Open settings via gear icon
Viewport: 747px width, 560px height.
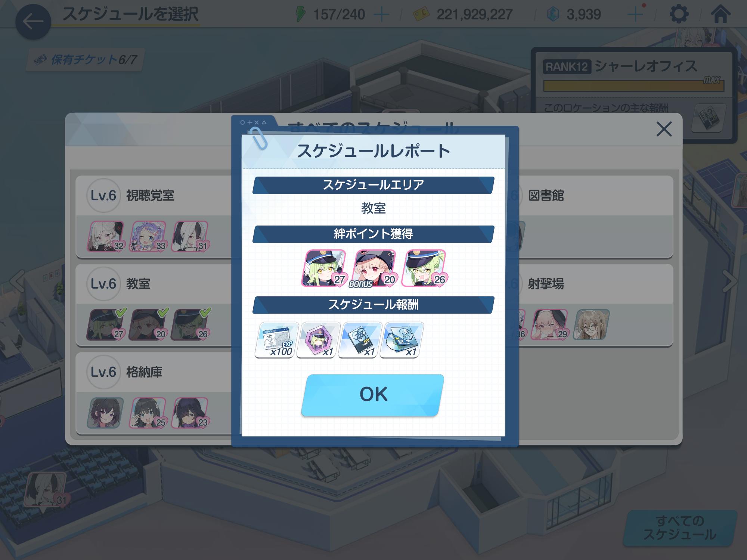(x=679, y=15)
